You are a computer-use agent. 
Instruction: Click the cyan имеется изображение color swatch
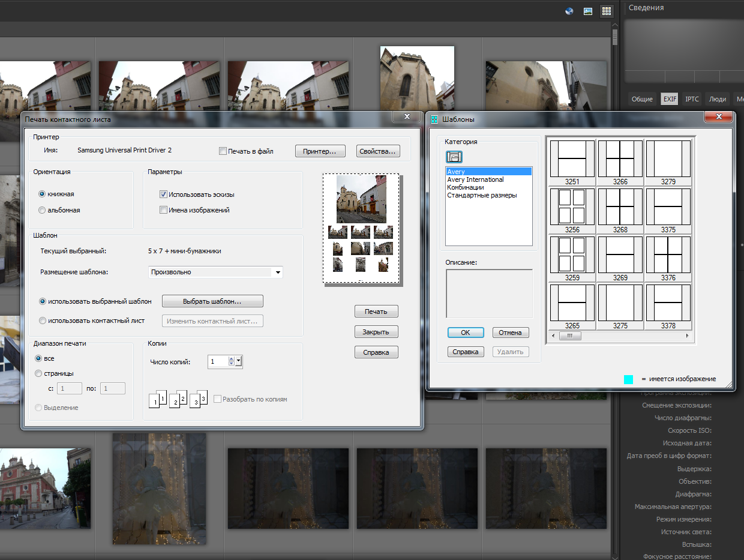[x=629, y=379]
